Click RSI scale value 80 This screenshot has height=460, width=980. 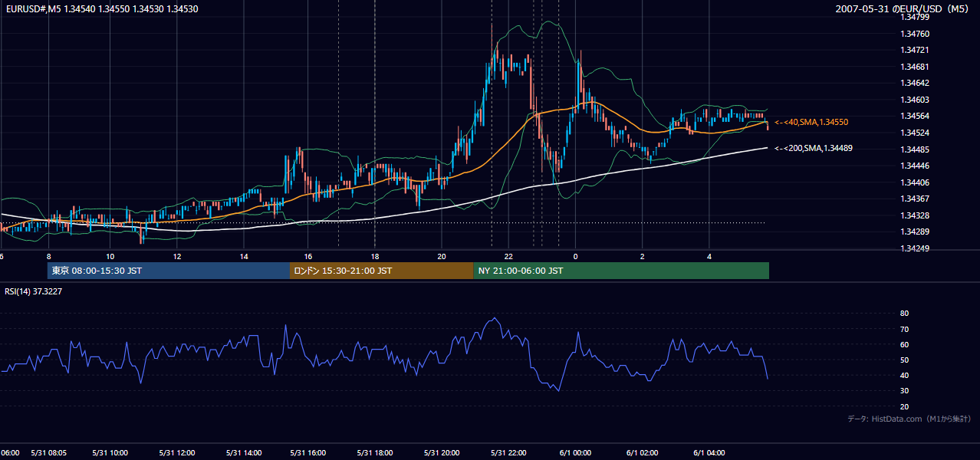click(904, 314)
